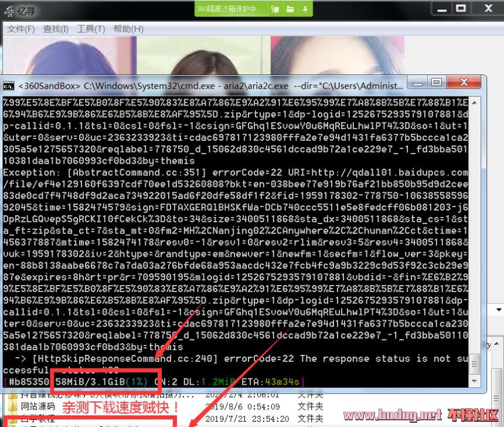Open the 帮助(H) menu
The height and width of the screenshot is (427, 504).
pos(128,29)
